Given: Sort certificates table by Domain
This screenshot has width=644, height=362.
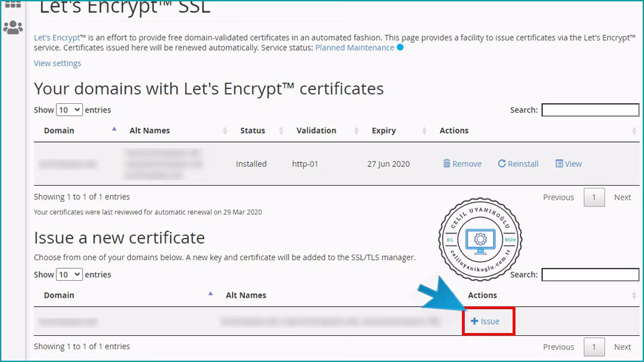Looking at the screenshot, I should point(59,131).
